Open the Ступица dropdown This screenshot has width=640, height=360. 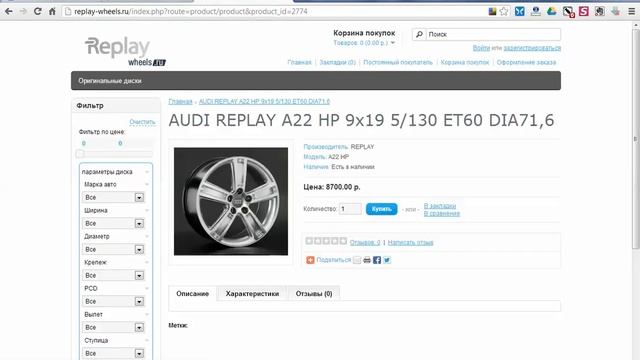[x=113, y=353]
